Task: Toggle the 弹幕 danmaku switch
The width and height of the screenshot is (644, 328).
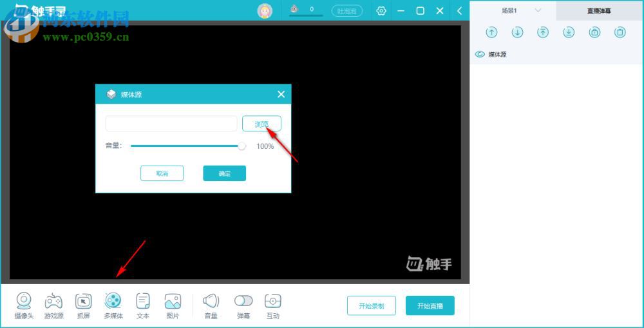Action: (243, 302)
